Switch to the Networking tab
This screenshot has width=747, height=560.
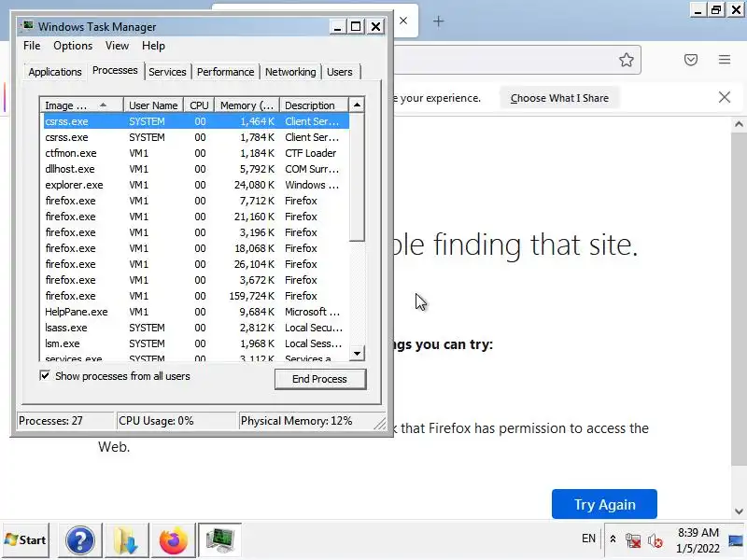click(x=290, y=72)
